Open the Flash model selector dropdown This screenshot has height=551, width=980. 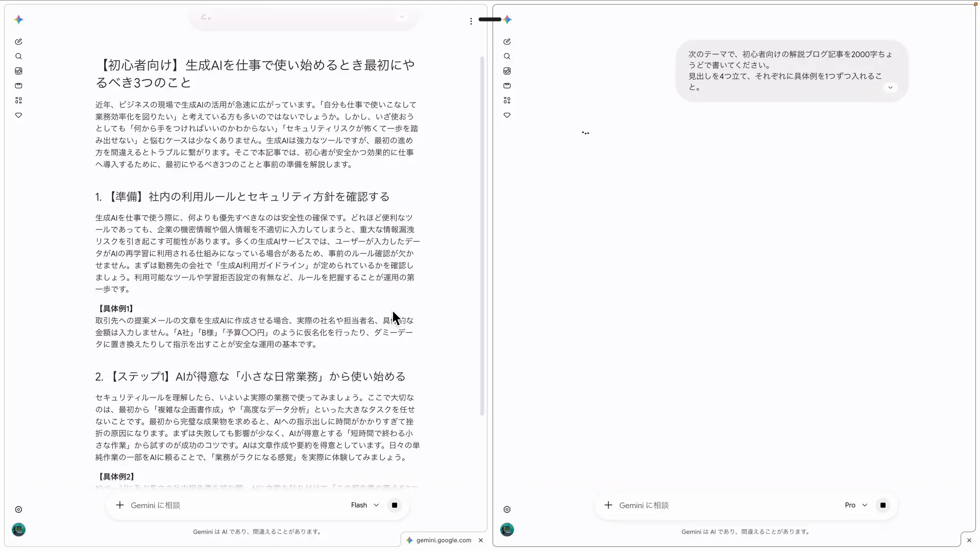[x=365, y=505]
